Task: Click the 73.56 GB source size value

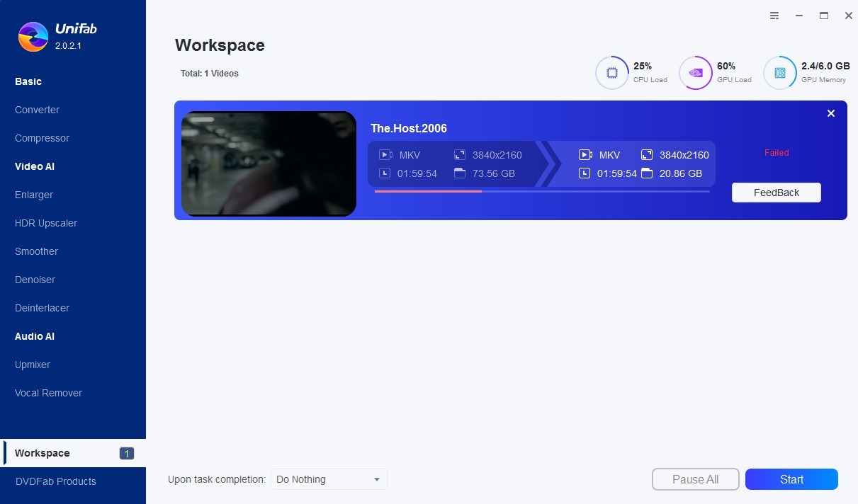Action: (x=494, y=173)
